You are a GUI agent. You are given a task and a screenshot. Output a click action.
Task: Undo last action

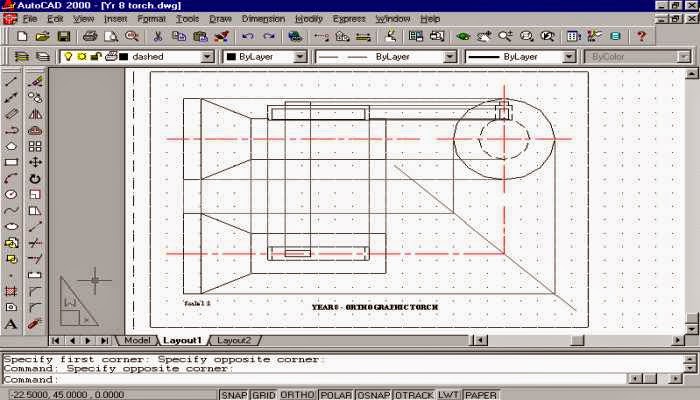[x=248, y=37]
